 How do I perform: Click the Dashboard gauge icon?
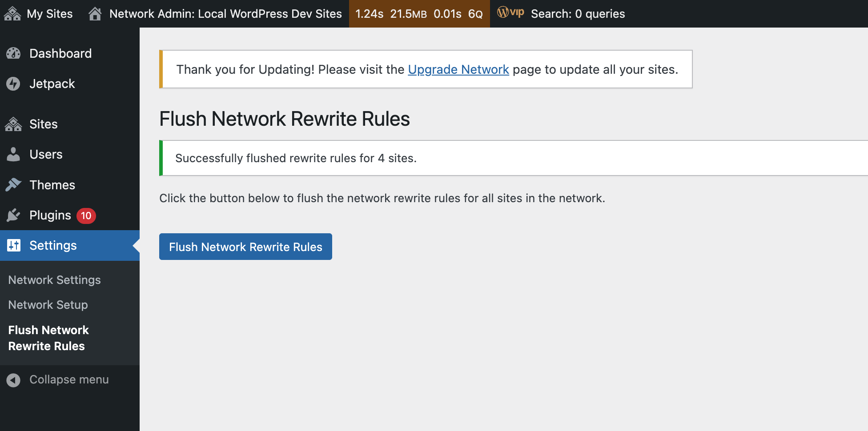click(13, 53)
